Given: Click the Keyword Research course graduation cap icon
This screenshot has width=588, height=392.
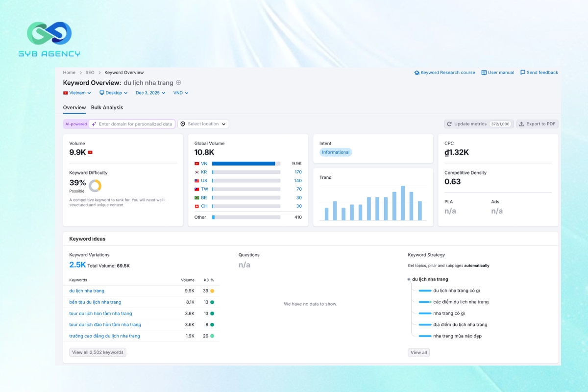Looking at the screenshot, I should 417,73.
